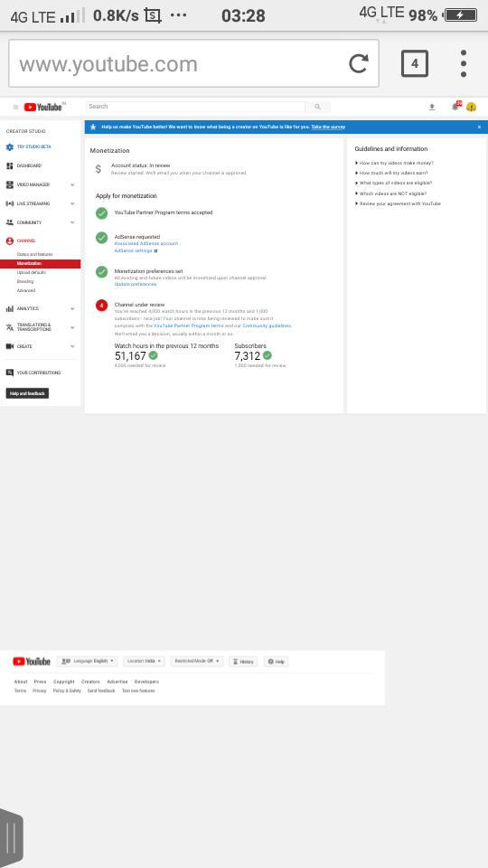Focus the YouTube search field
The width and height of the screenshot is (488, 868).
(x=195, y=107)
